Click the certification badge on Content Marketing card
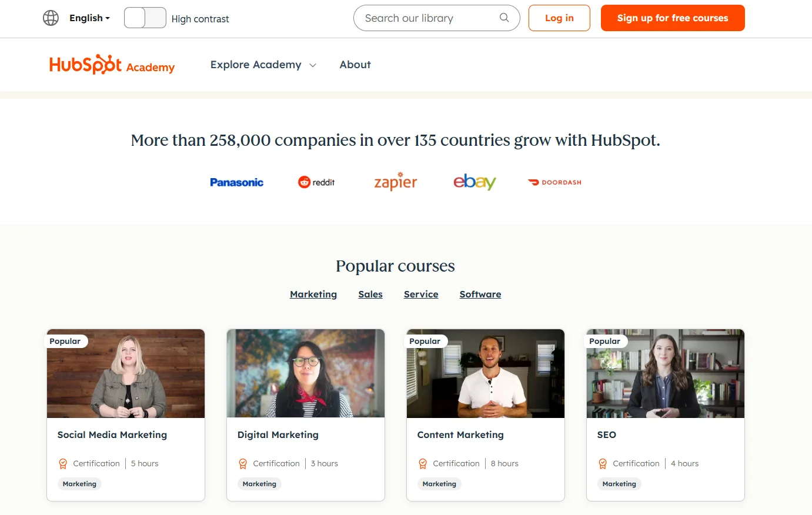 pyautogui.click(x=423, y=463)
